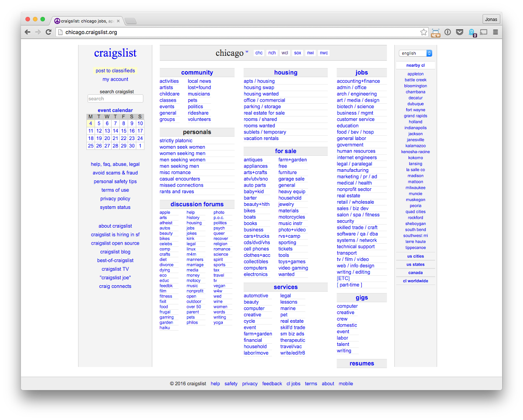Viewport: 523px width, 420px height.
Task: Click inside the search craigslist field
Action: pyautogui.click(x=115, y=99)
